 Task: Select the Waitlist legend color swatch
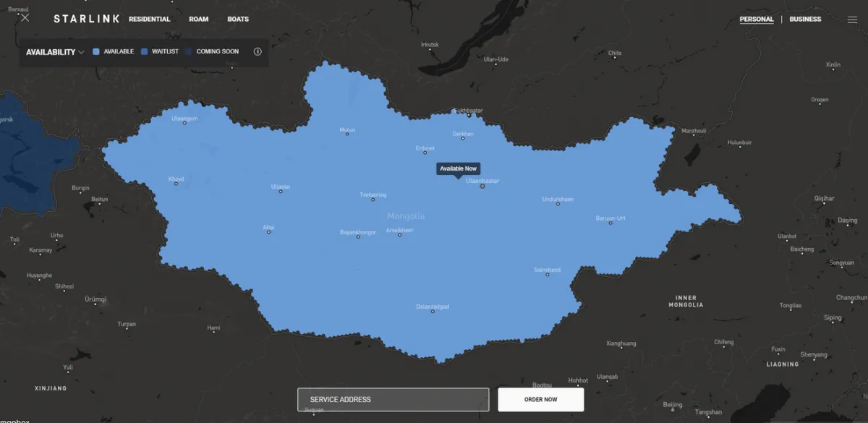pos(145,52)
